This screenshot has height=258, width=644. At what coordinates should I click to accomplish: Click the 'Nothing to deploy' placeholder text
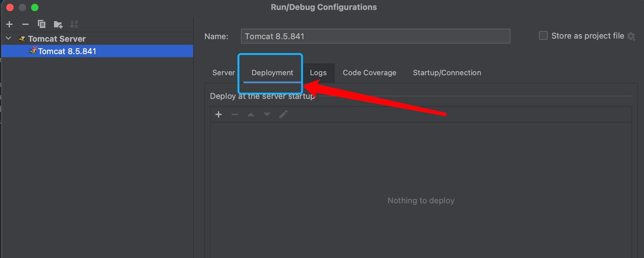(421, 200)
